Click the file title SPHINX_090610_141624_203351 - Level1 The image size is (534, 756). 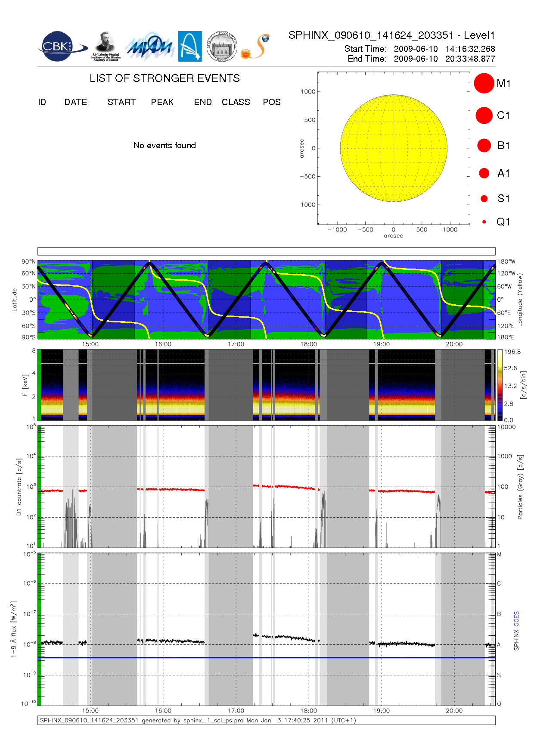391,35
